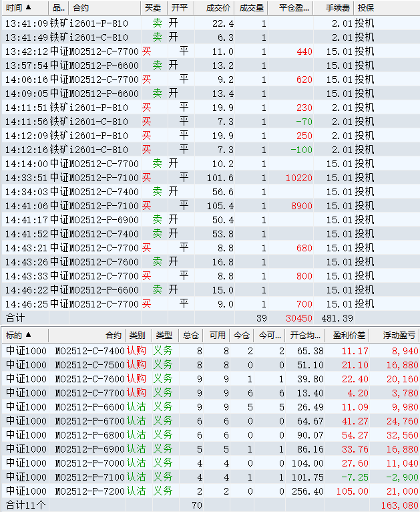Select the 14:33:51 MO2512-P-7100 trade with 10220 profit
The image size is (420, 512).
click(210, 178)
